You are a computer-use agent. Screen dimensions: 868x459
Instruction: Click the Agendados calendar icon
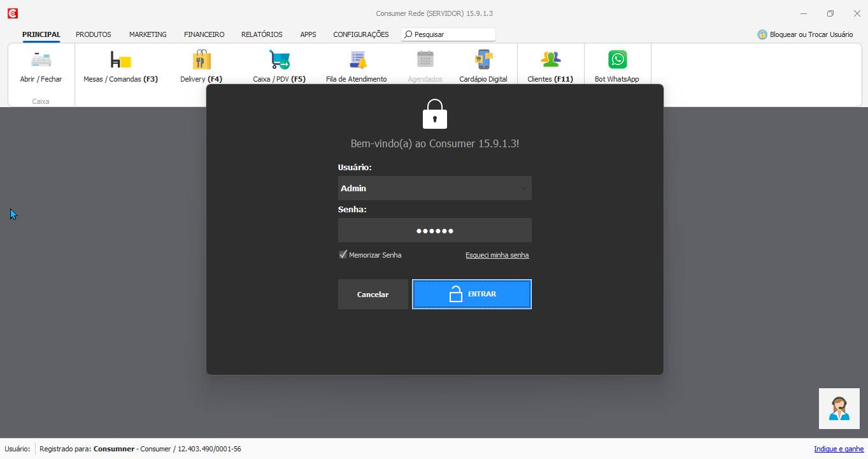pos(425,60)
